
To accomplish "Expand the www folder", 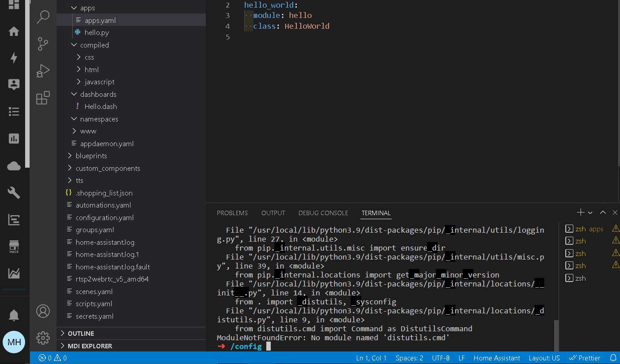I will [84, 131].
